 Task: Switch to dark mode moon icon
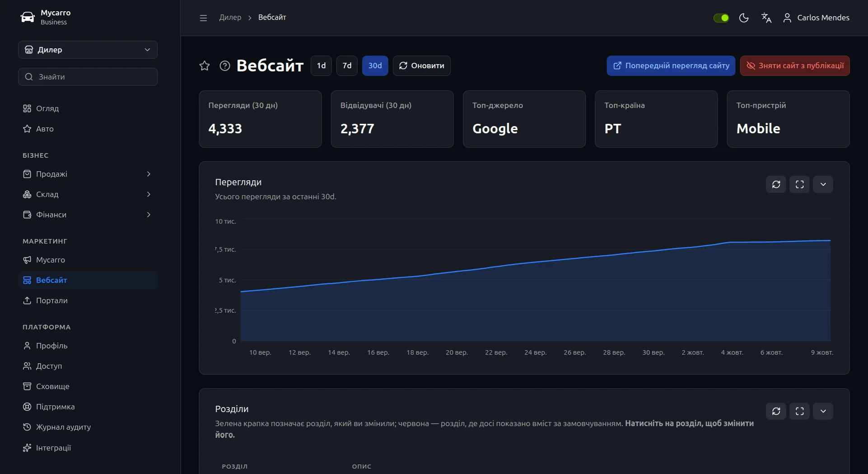click(744, 18)
